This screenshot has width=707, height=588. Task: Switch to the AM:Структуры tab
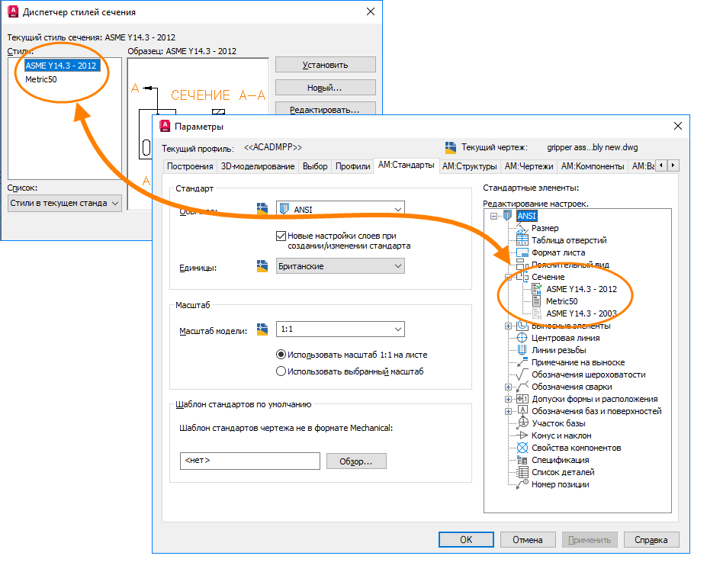469,166
